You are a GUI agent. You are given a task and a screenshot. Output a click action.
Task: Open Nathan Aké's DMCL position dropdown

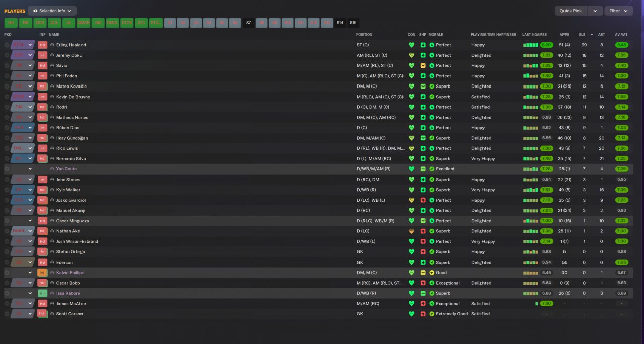tap(23, 231)
